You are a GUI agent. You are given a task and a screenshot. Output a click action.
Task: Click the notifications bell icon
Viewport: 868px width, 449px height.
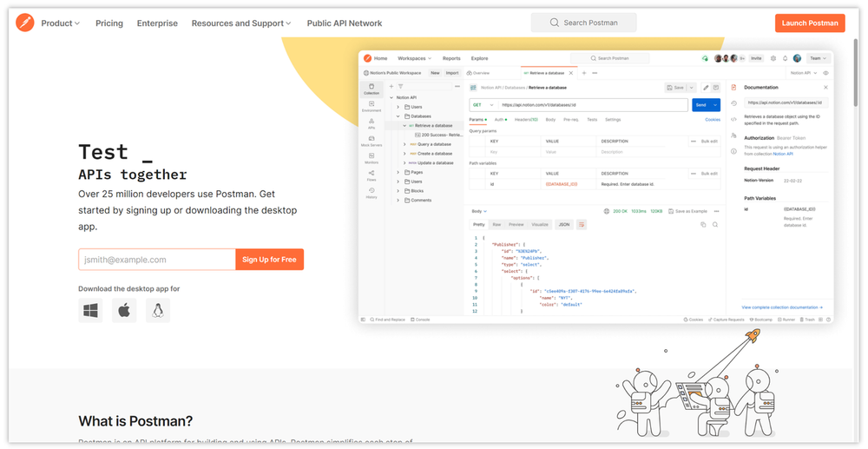(x=785, y=58)
